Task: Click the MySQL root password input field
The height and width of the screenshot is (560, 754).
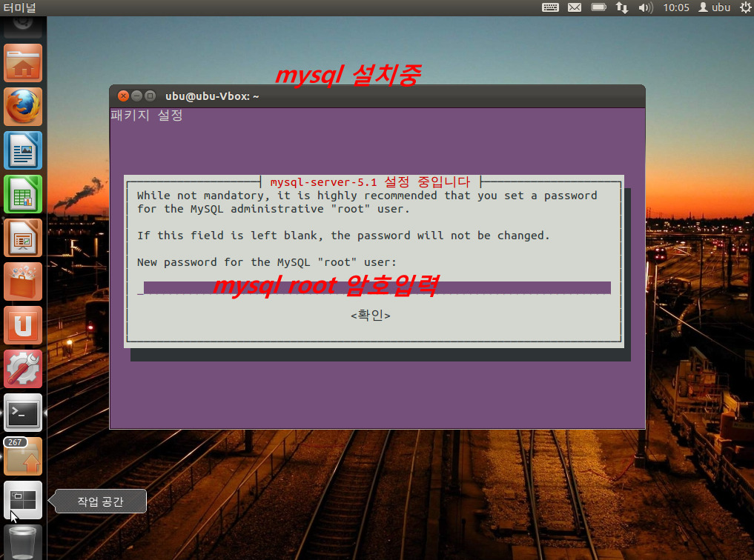Action: click(377, 288)
